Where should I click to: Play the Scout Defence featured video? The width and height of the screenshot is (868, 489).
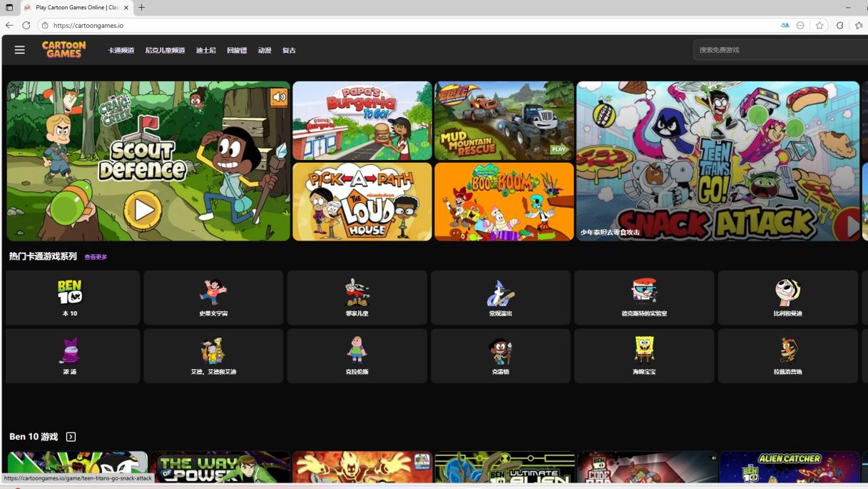(143, 210)
